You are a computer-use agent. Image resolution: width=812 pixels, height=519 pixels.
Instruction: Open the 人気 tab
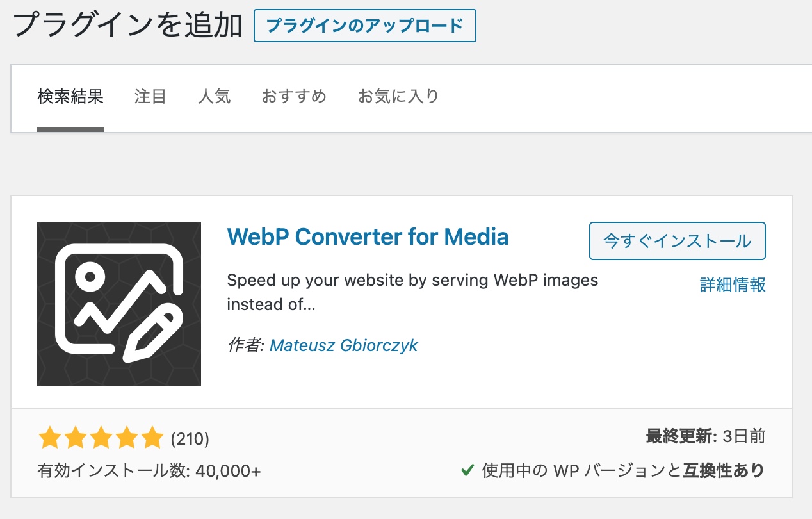(215, 96)
